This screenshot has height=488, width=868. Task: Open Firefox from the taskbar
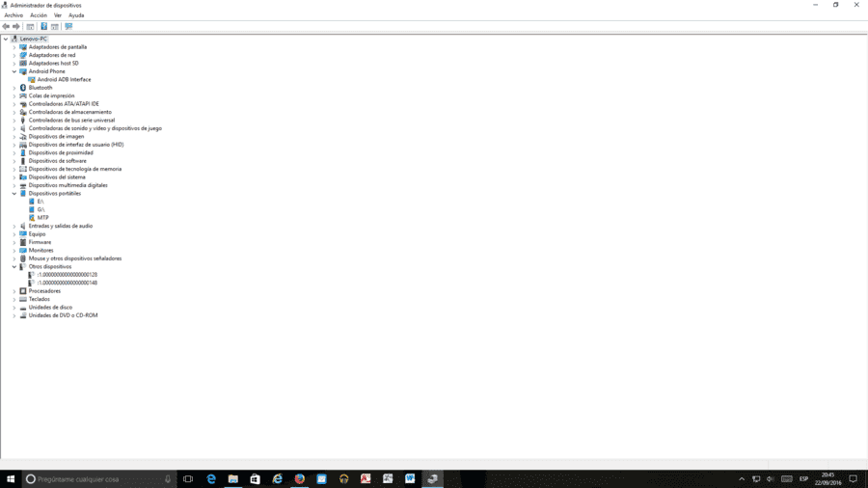click(x=300, y=479)
